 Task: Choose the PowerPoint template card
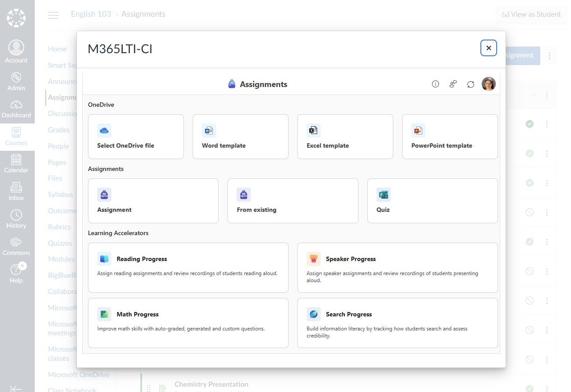[450, 137]
